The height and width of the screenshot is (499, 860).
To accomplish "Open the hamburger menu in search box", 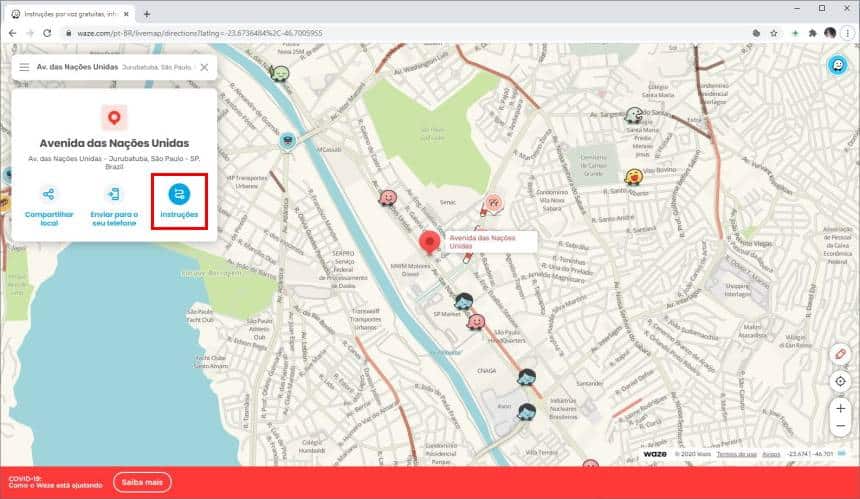I will click(24, 67).
